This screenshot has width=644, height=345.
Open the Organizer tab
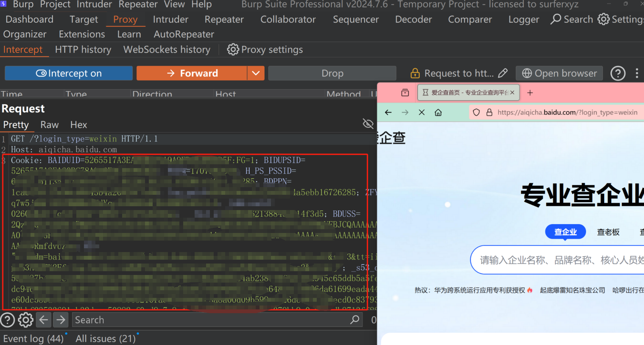(25, 34)
